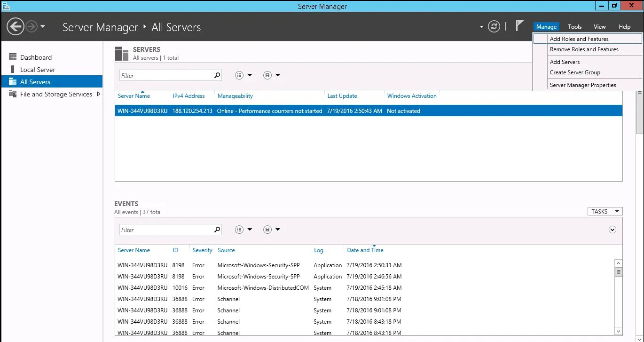Click IP address 188.120.254.213

coord(192,111)
